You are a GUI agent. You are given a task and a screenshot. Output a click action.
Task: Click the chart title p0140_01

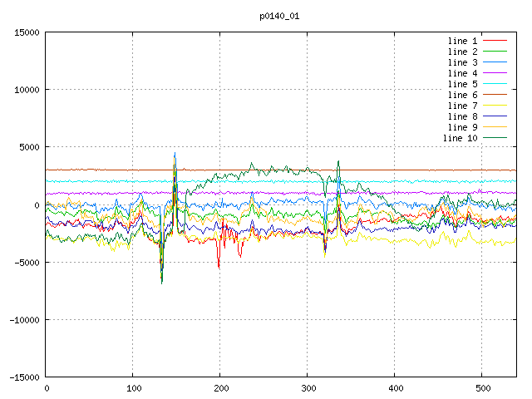click(279, 16)
